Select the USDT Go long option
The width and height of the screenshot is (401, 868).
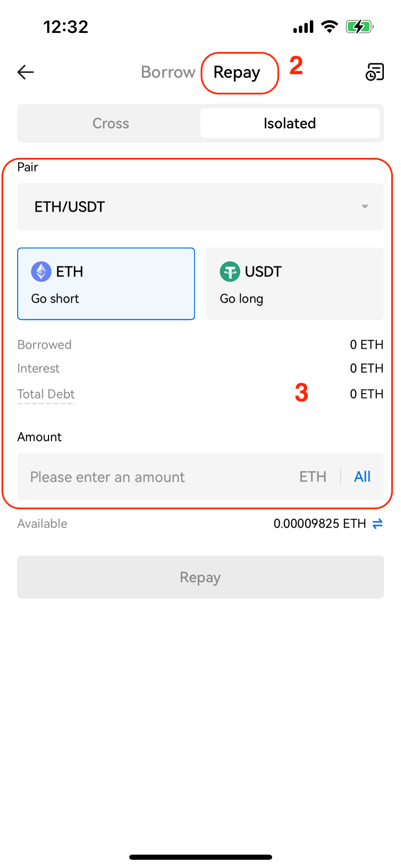click(x=294, y=284)
